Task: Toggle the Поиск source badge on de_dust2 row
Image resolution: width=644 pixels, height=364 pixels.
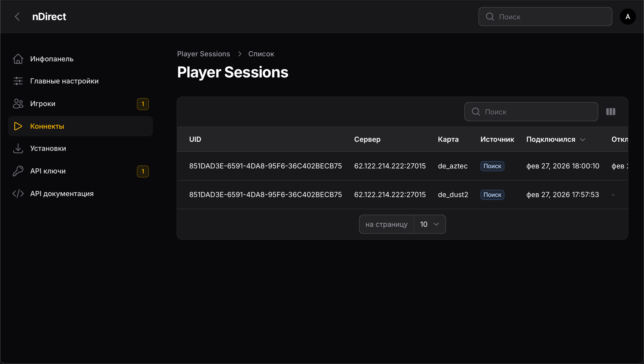Action: coord(492,195)
